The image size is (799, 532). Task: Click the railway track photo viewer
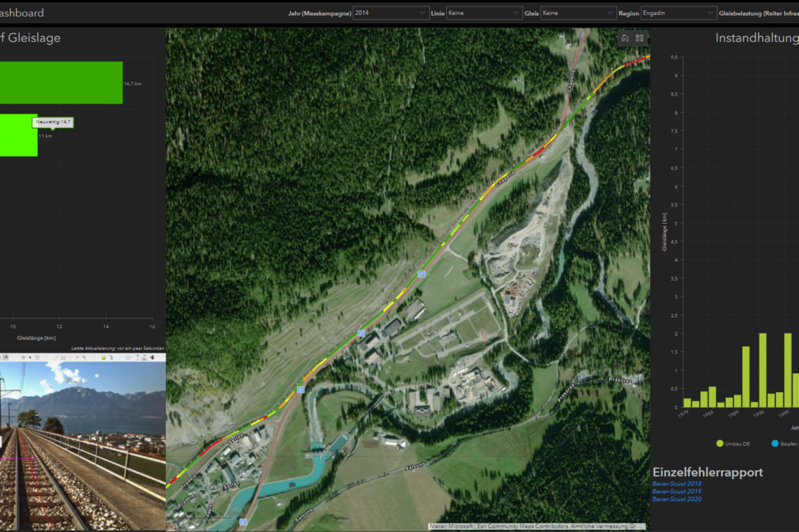[x=82, y=451]
